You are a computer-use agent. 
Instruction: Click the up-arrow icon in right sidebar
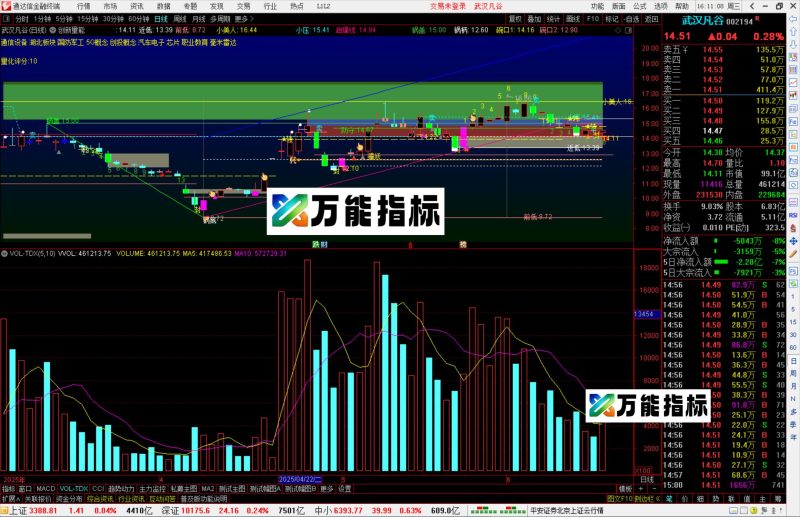tap(793, 32)
